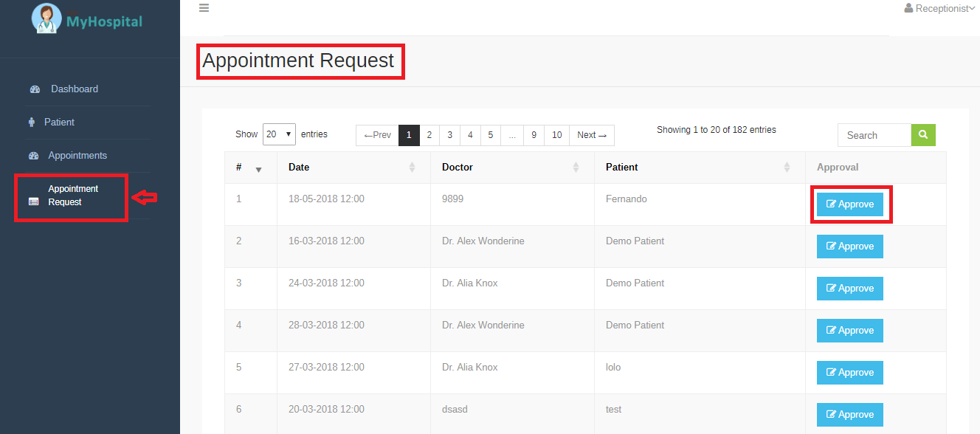Click into the Search input field
Image resolution: width=980 pixels, height=434 pixels.
point(874,135)
